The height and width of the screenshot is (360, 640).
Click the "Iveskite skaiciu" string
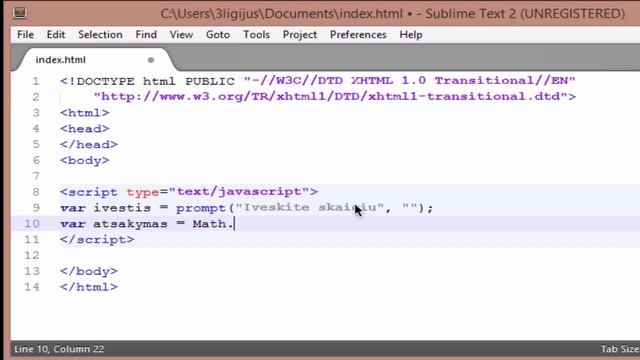pyautogui.click(x=309, y=208)
